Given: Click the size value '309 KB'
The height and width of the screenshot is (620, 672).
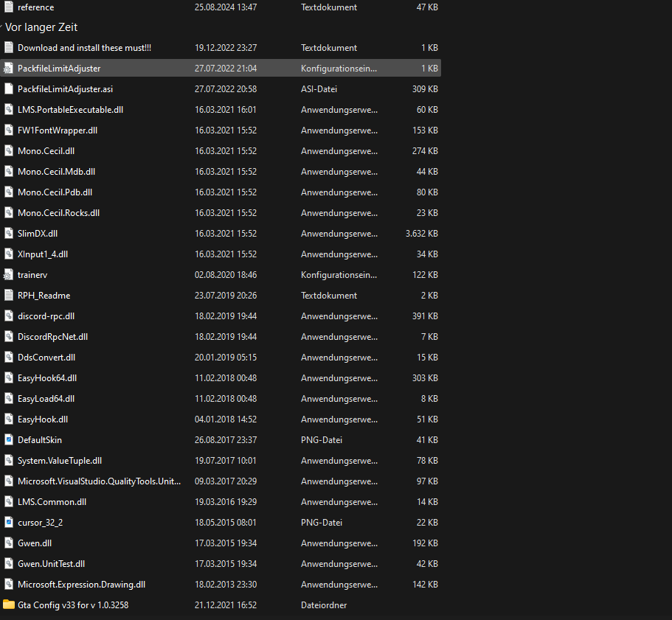Looking at the screenshot, I should point(425,88).
